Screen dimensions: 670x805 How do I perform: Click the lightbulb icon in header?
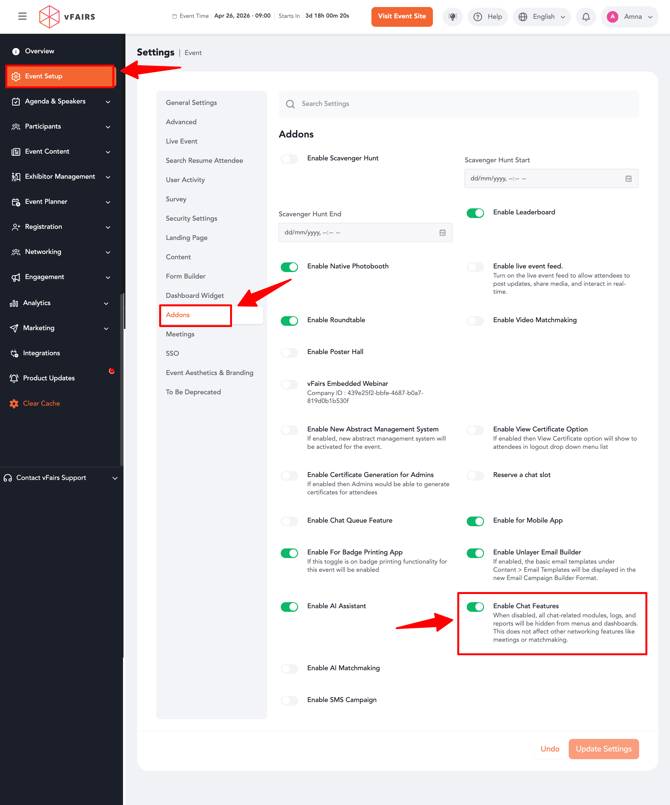(x=453, y=17)
